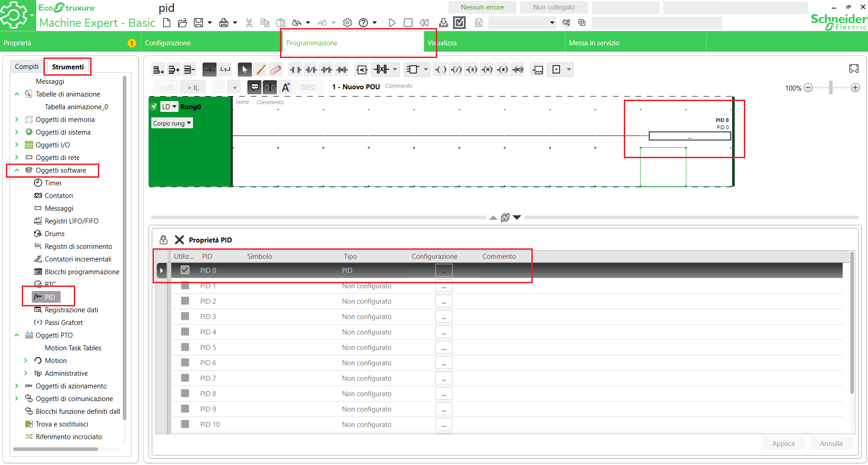Click the IL language conversion button
The height and width of the screenshot is (465, 868).
tap(193, 87)
